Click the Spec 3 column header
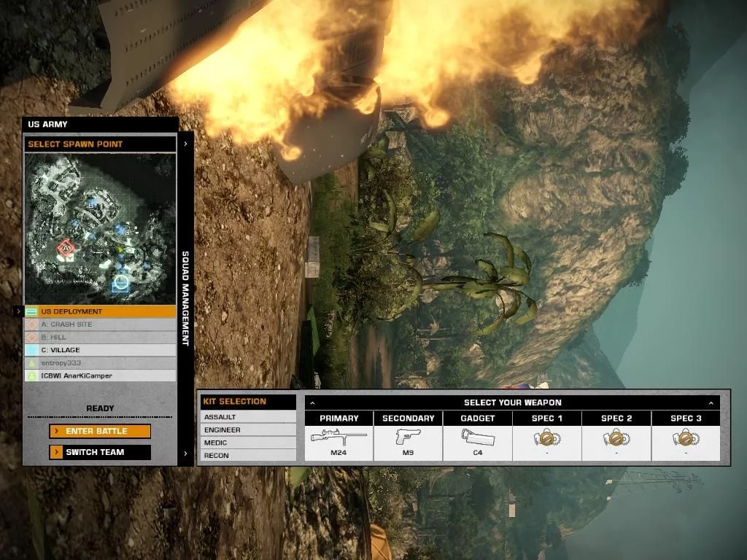 pos(686,419)
